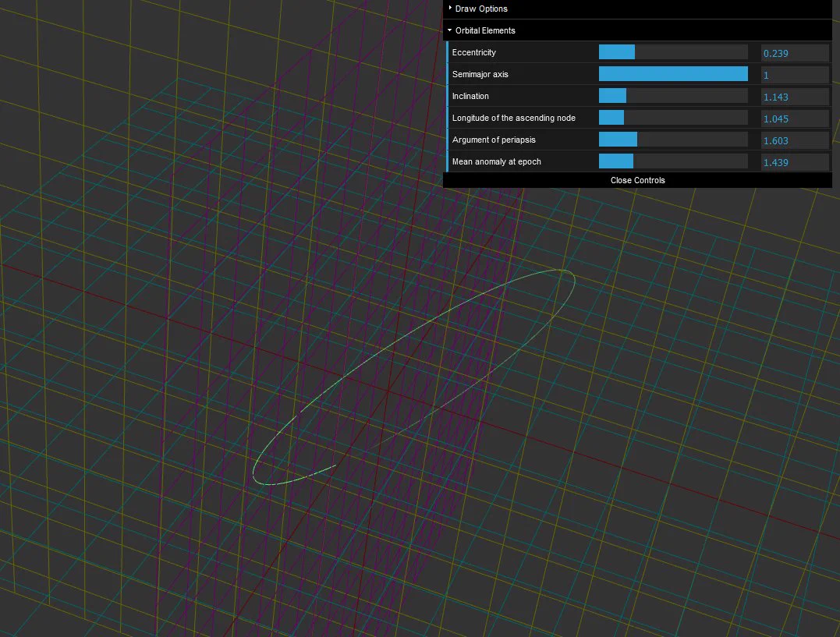Click the Argument of periapsis label
840x637 pixels.
pyautogui.click(x=494, y=140)
